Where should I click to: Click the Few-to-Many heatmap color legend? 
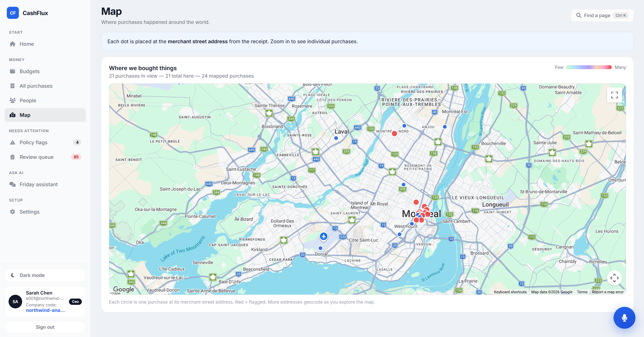(x=589, y=67)
